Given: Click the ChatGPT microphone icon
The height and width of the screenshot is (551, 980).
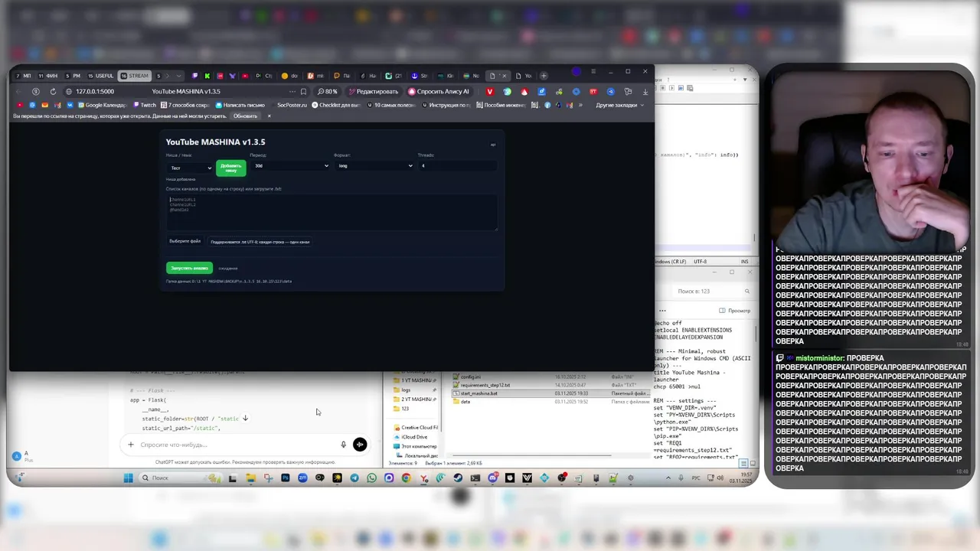Looking at the screenshot, I should (343, 445).
